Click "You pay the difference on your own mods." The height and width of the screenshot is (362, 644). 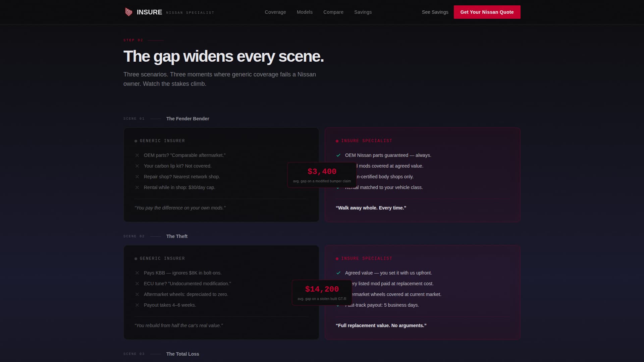(180, 208)
